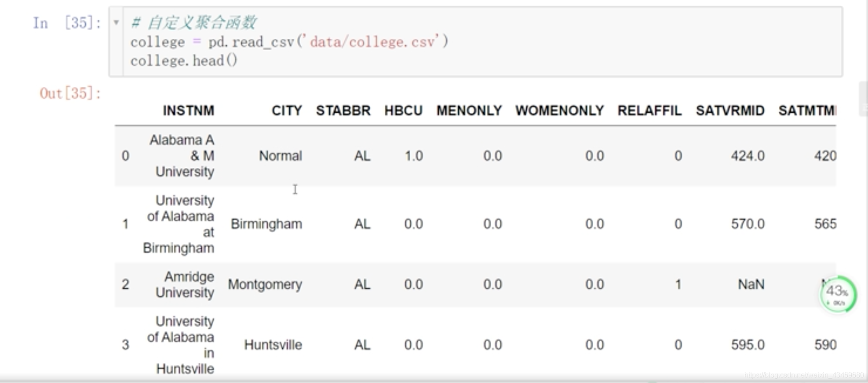868x383 pixels.
Task: Click the WOMENONLY column header
Action: (559, 110)
